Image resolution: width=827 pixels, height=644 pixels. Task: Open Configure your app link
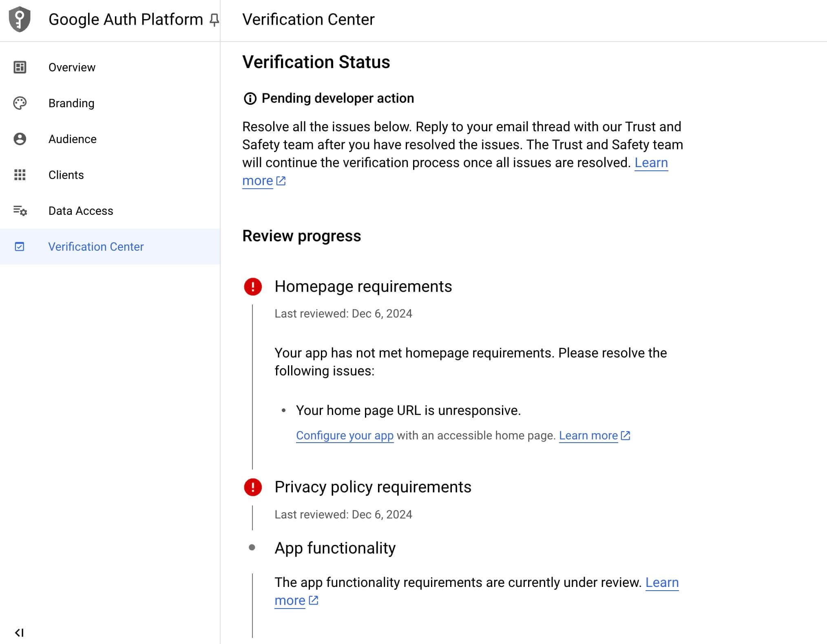point(345,435)
